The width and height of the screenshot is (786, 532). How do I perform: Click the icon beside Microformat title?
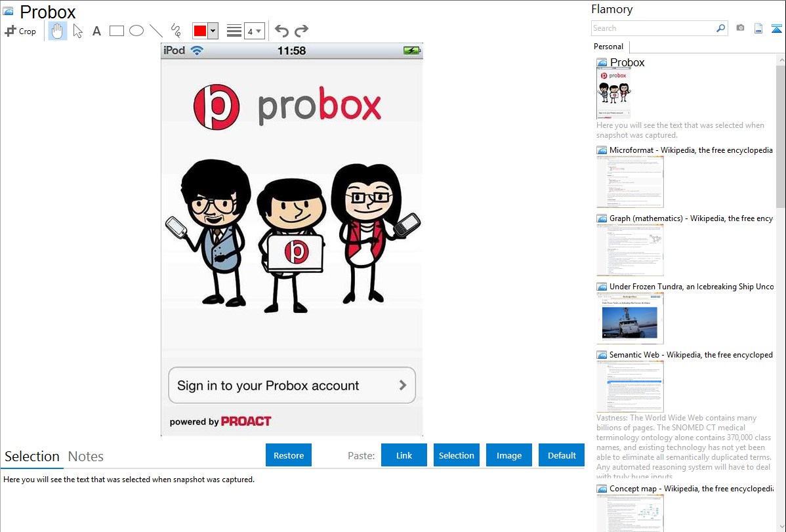(x=602, y=150)
